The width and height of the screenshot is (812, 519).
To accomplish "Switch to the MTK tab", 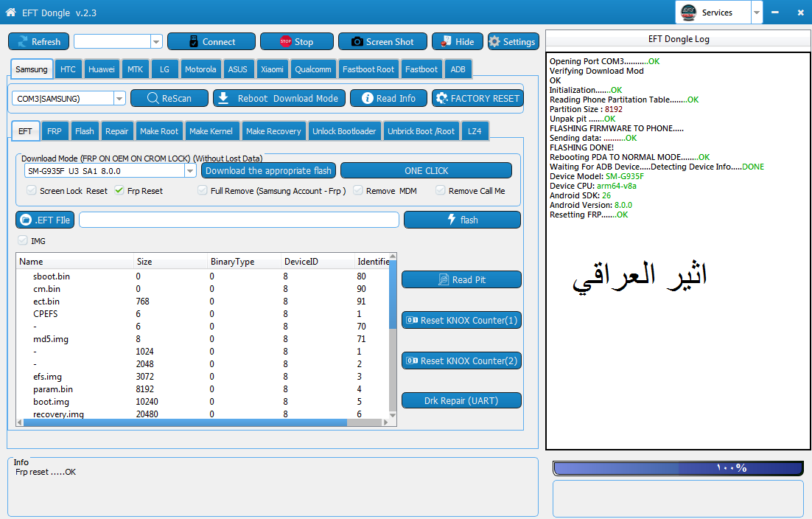I will (135, 69).
